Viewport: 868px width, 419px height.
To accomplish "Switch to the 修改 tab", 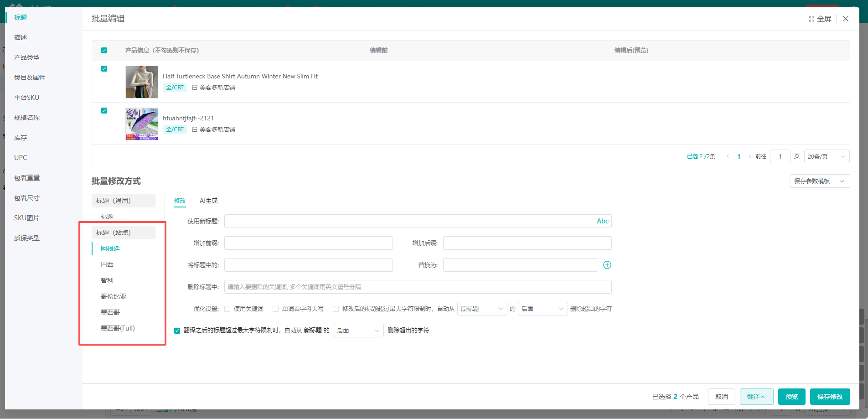I will click(180, 201).
